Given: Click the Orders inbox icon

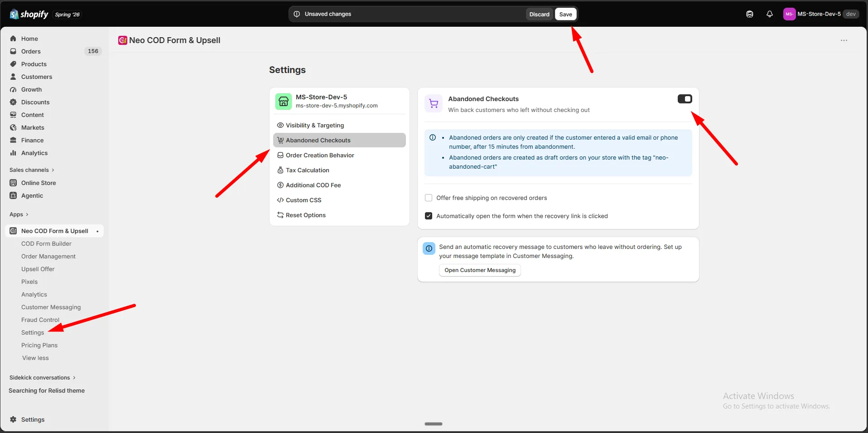Looking at the screenshot, I should click(x=13, y=51).
